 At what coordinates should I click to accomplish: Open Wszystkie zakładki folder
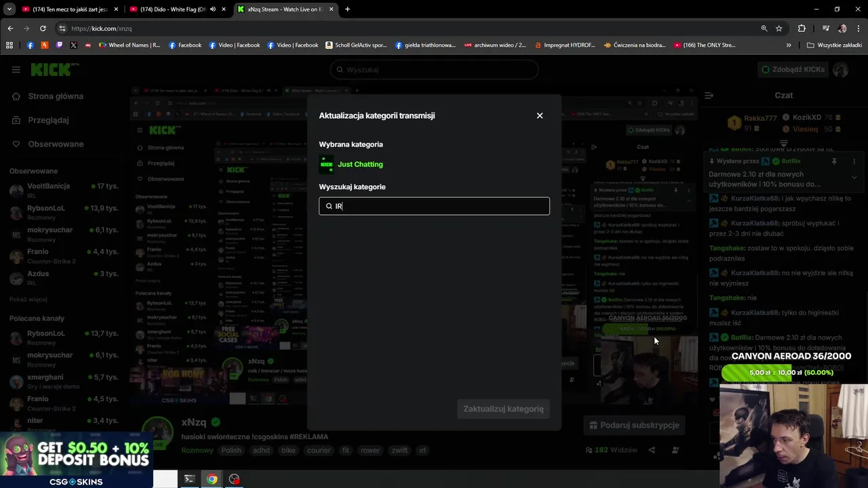coord(834,45)
